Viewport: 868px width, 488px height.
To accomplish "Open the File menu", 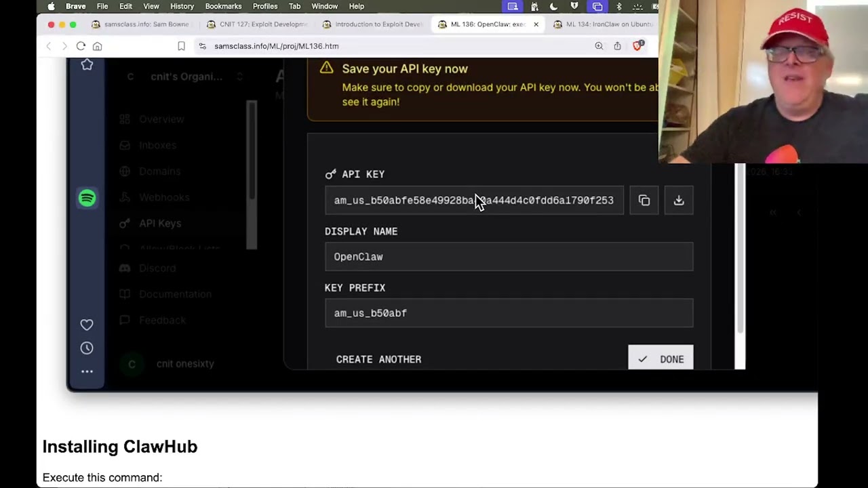I will (x=102, y=6).
